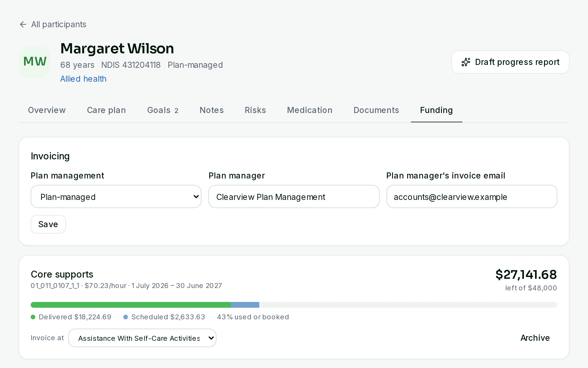
Task: Open the Medication tab
Action: [x=310, y=110]
